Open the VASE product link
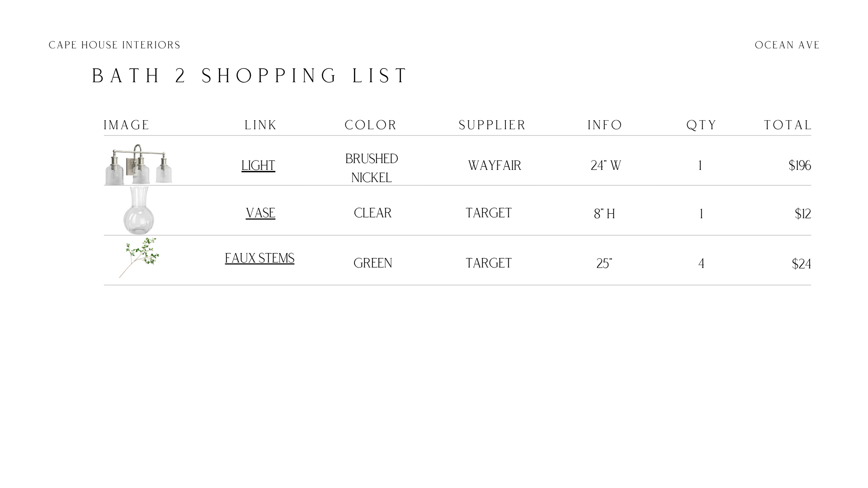The height and width of the screenshot is (488, 868). [260, 213]
